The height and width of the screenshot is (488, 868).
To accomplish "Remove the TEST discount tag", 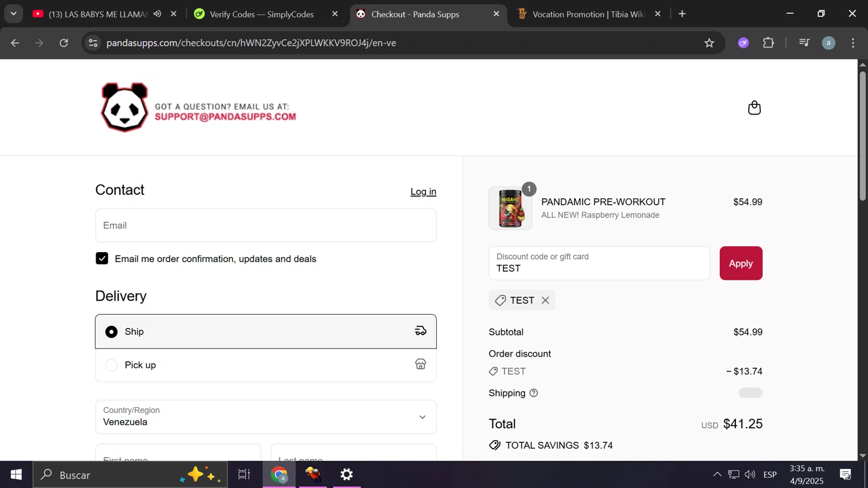I will tap(545, 300).
